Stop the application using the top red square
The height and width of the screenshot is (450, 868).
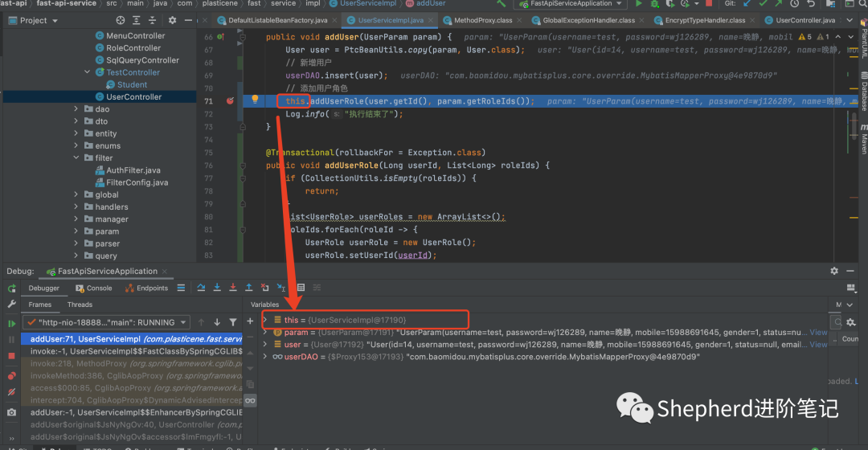tap(709, 3)
